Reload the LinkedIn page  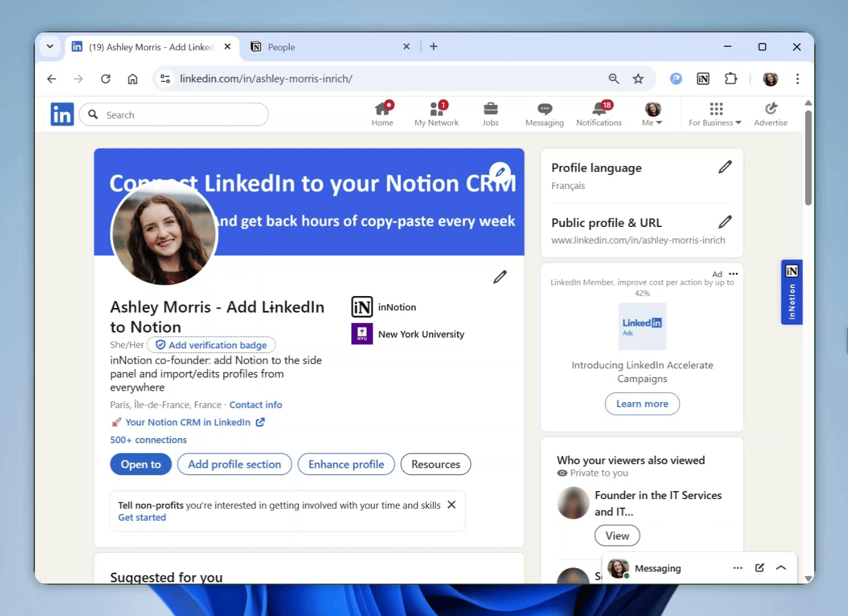pyautogui.click(x=106, y=79)
